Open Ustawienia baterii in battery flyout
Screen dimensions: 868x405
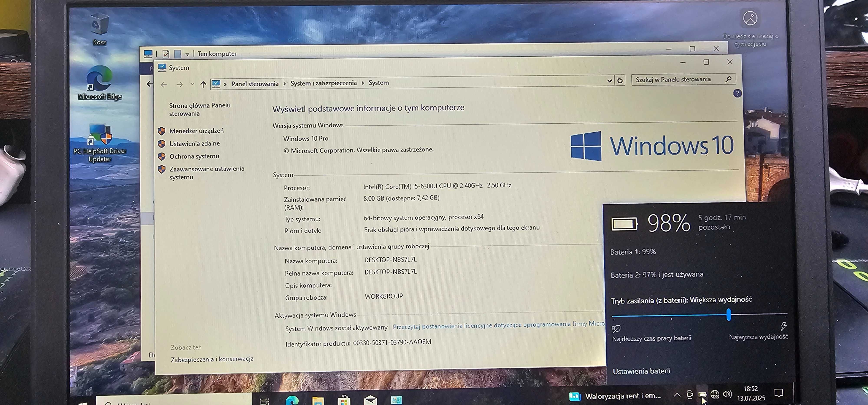pos(641,371)
